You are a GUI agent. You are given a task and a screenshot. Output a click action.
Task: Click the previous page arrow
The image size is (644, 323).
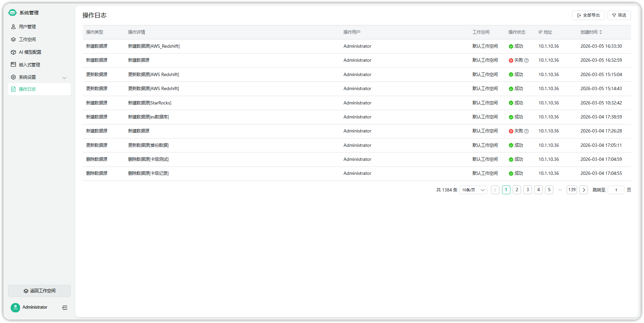(x=495, y=190)
